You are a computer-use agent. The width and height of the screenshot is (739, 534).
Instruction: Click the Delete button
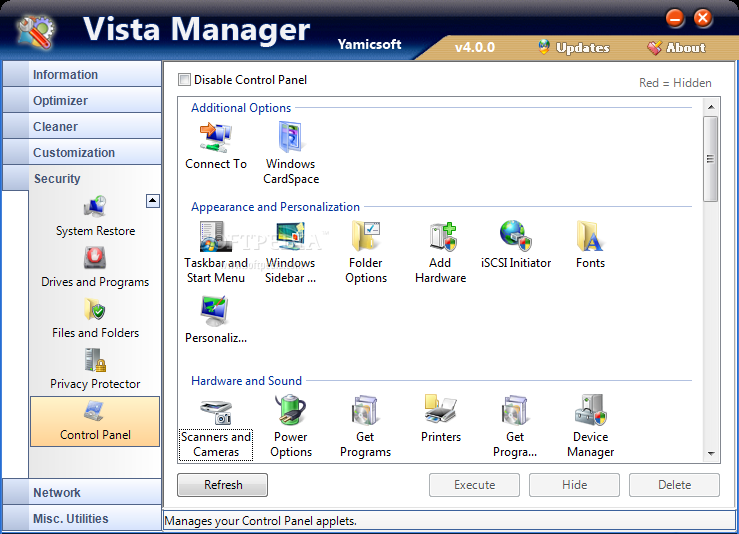pyautogui.click(x=674, y=485)
